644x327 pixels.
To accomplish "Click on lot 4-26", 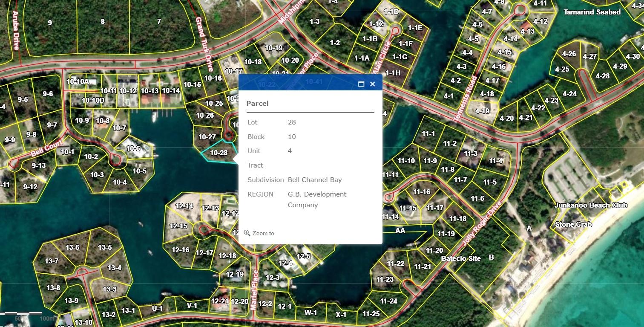I will pos(569,54).
